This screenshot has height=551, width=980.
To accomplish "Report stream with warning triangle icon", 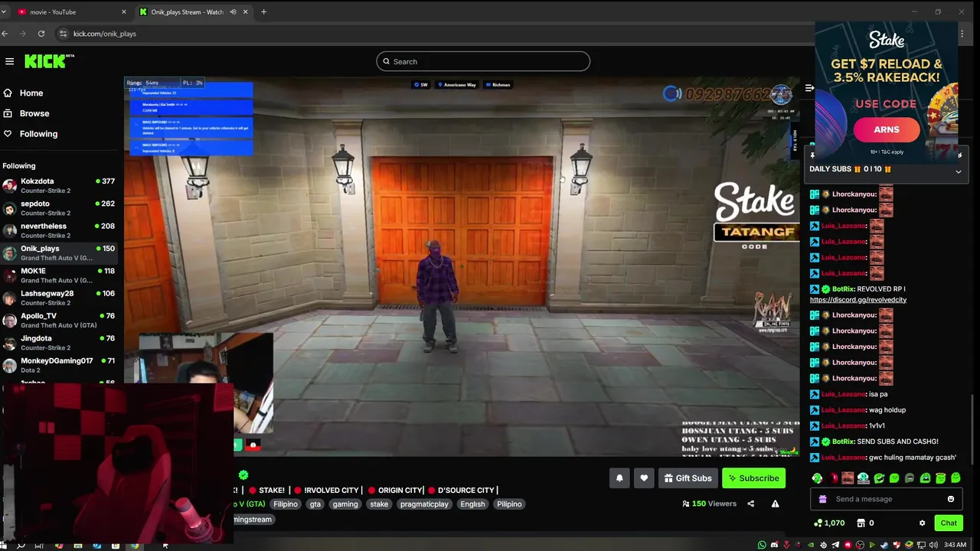I will point(775,504).
